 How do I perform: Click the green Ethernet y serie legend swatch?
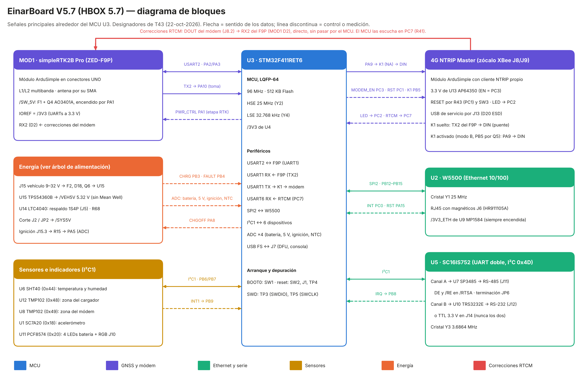point(204,365)
